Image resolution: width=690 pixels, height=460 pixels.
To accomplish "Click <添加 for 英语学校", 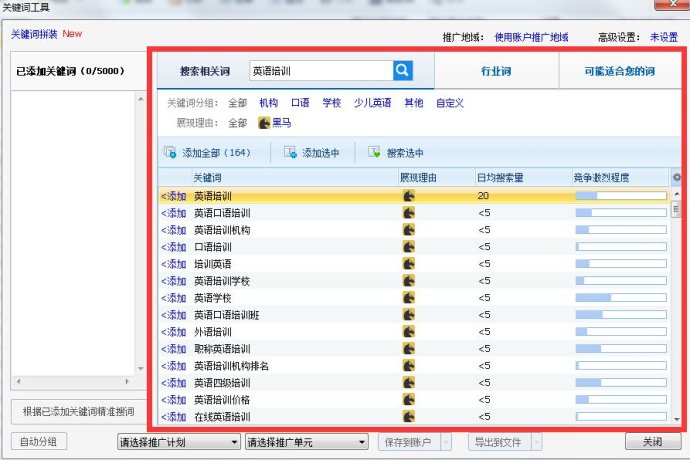I will coord(174,298).
